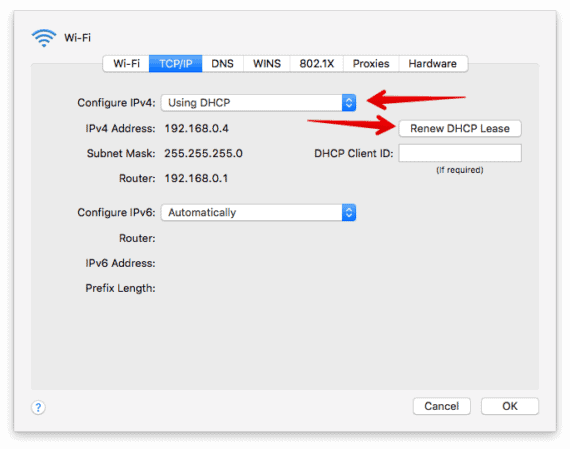Click the blue Wi-Fi signal icon
The height and width of the screenshot is (449, 570).
[44, 38]
